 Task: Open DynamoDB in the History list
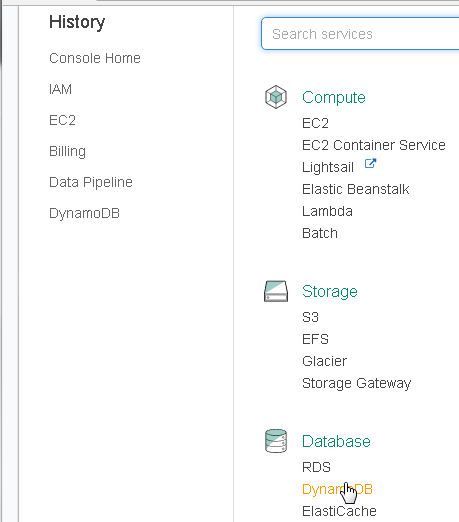click(x=84, y=213)
